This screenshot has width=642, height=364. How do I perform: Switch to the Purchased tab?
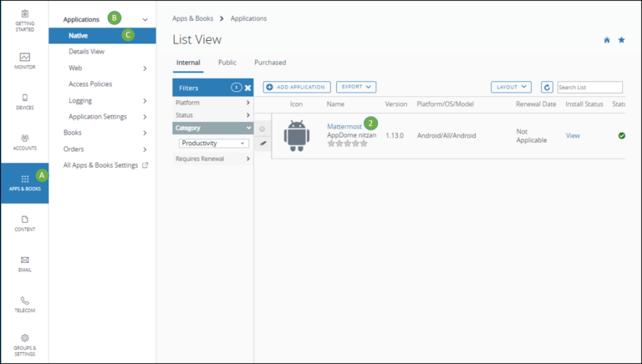270,63
